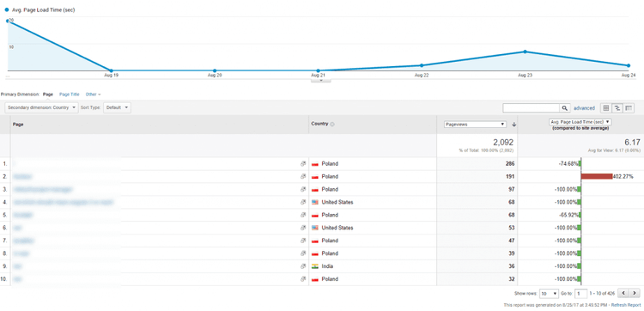Viewport: 644px width, 311px height.
Task: Click the Go to page number field
Action: coord(580,294)
